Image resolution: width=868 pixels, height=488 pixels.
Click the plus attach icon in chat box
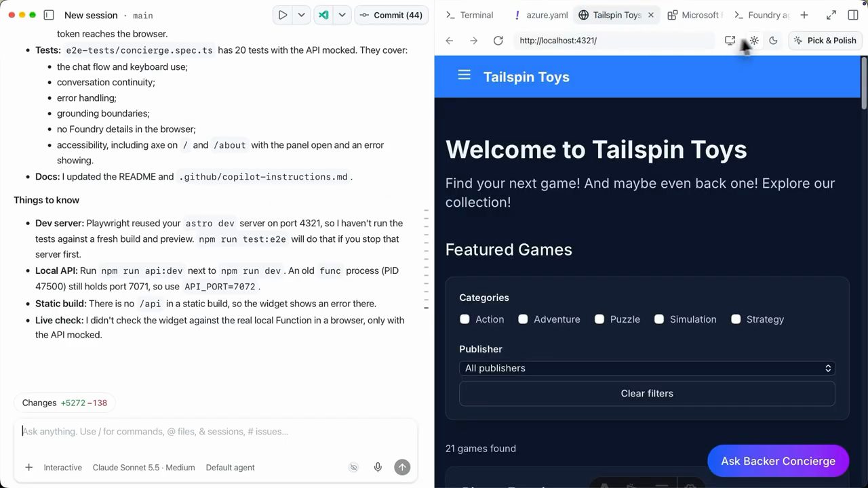coord(28,467)
